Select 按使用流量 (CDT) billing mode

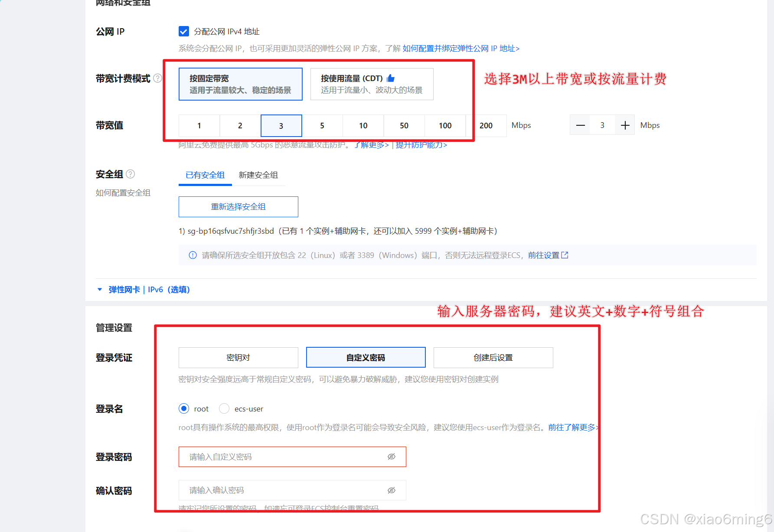372,84
